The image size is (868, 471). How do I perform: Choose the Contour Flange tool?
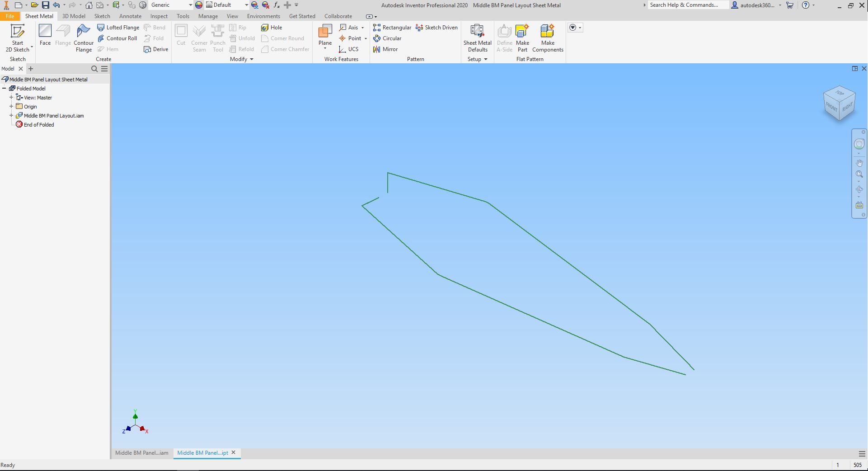84,38
